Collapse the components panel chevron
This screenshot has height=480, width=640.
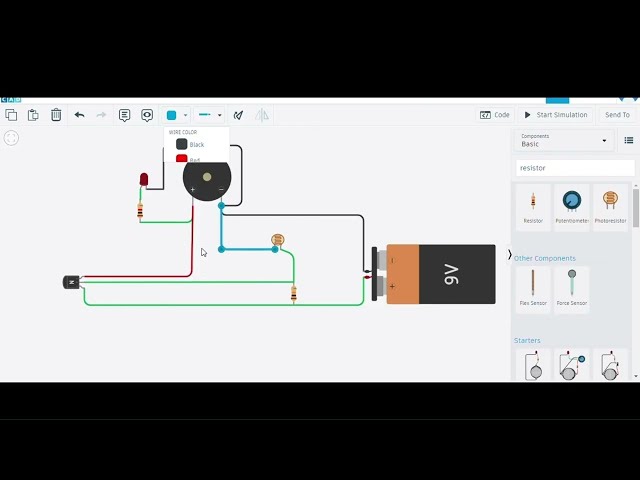(x=509, y=255)
